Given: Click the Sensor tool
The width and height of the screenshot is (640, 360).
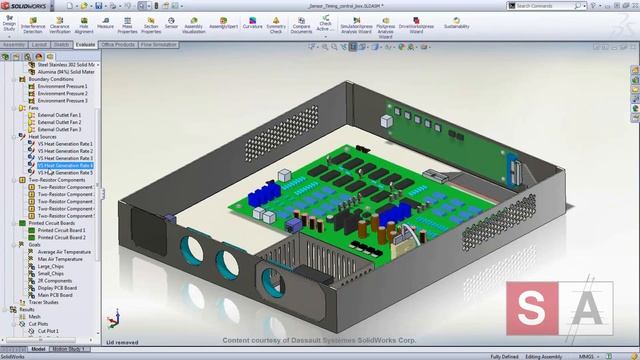Looking at the screenshot, I should pyautogui.click(x=171, y=23).
